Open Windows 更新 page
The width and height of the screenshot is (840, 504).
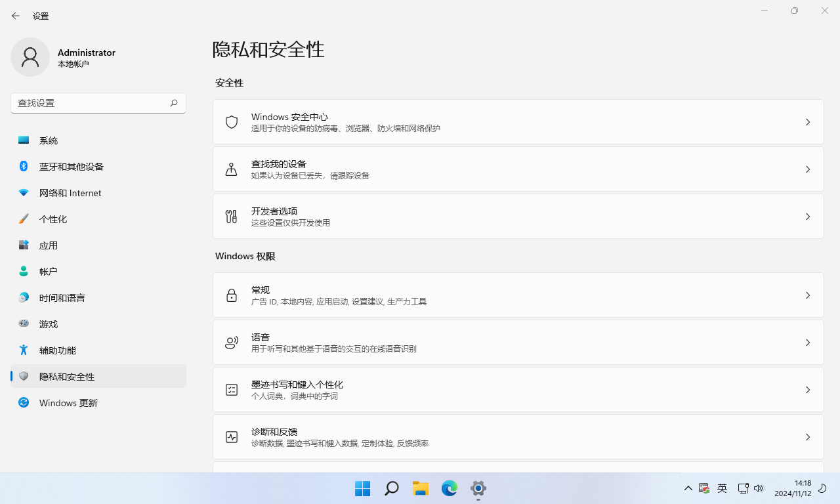point(98,403)
